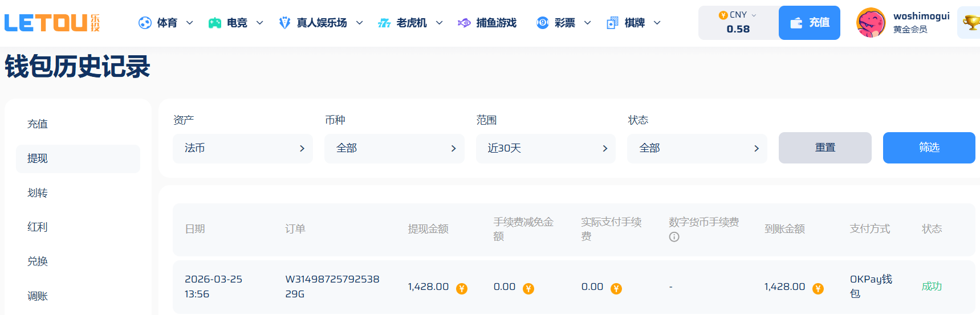Click the trophy icon at top right

[x=970, y=23]
